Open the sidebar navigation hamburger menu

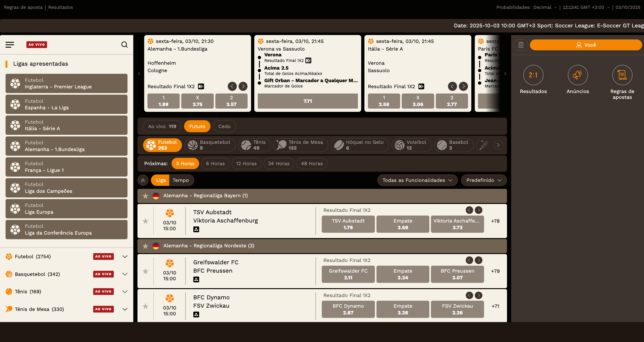tap(10, 45)
